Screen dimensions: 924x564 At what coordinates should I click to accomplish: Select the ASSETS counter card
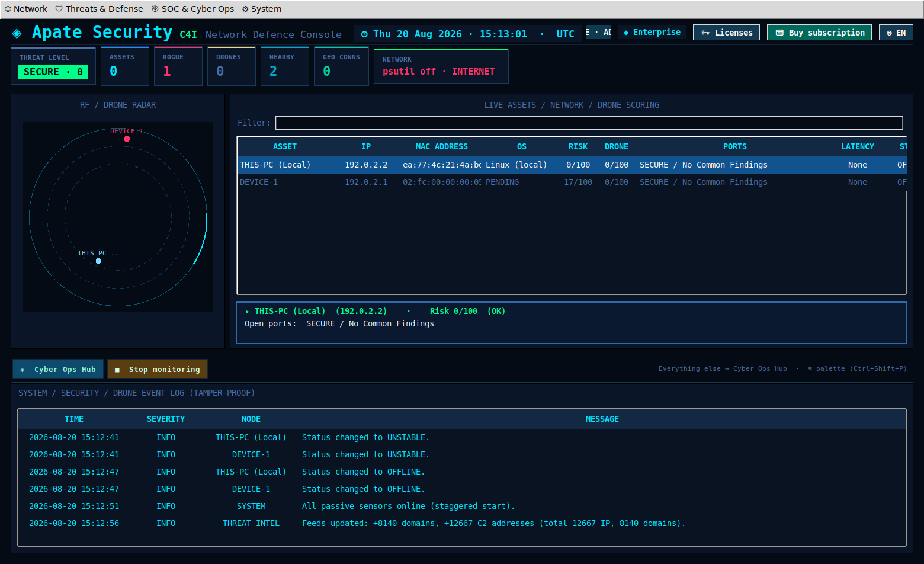point(124,66)
